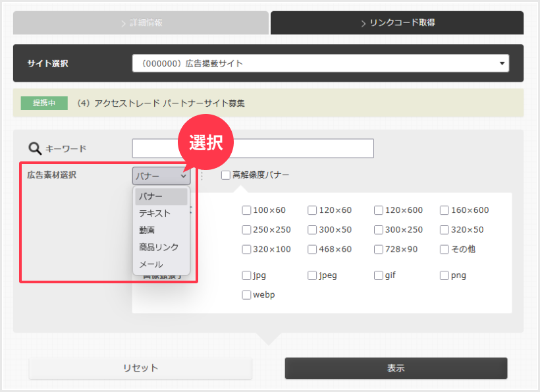This screenshot has width=540, height=392.
Task: Check the 320×50 size checkbox
Action: (x=445, y=230)
